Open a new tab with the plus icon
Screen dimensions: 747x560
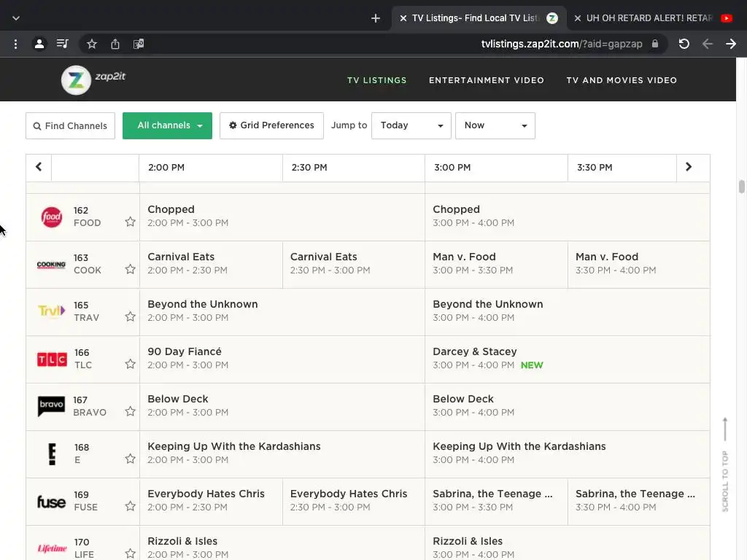coord(376,18)
